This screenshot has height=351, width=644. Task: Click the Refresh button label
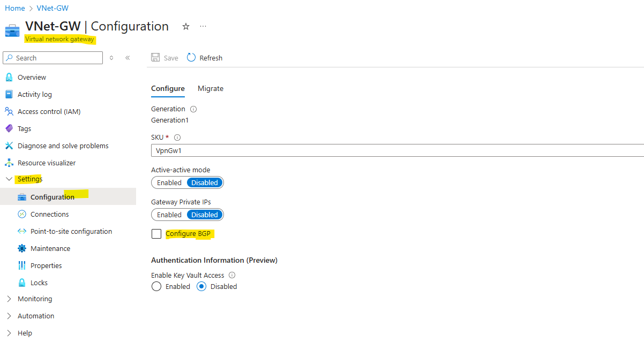point(211,58)
